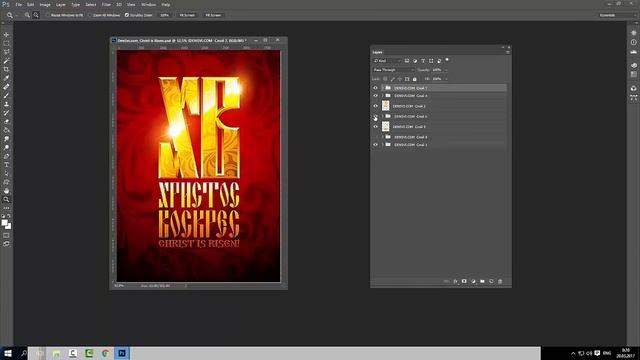Click the Zoom In magnifier in options bar
This screenshot has width=640, height=360.
click(x=27, y=15)
